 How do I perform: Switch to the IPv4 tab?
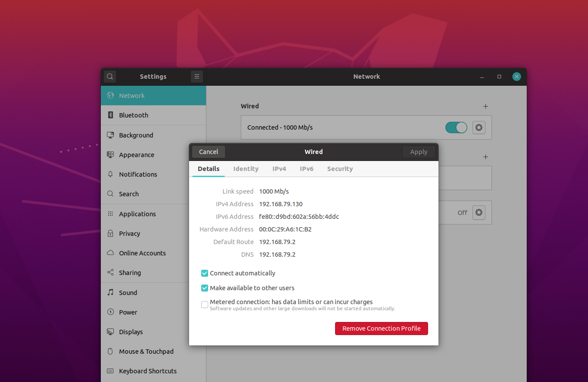(x=279, y=169)
